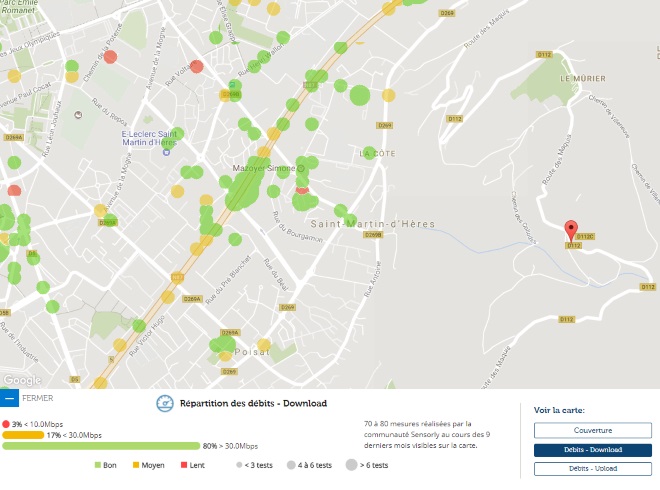Viewport: 660px width, 490px height.
Task: Click the Poisat town label
Action: pos(252,352)
